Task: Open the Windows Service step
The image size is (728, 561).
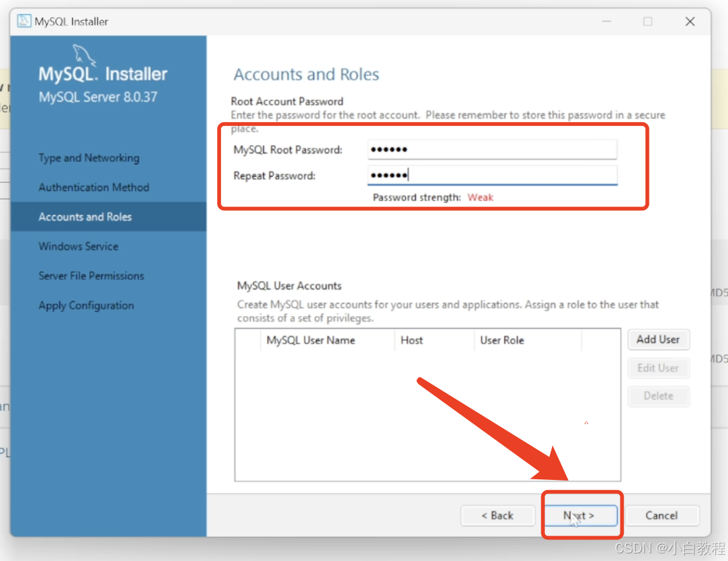Action: pos(78,246)
